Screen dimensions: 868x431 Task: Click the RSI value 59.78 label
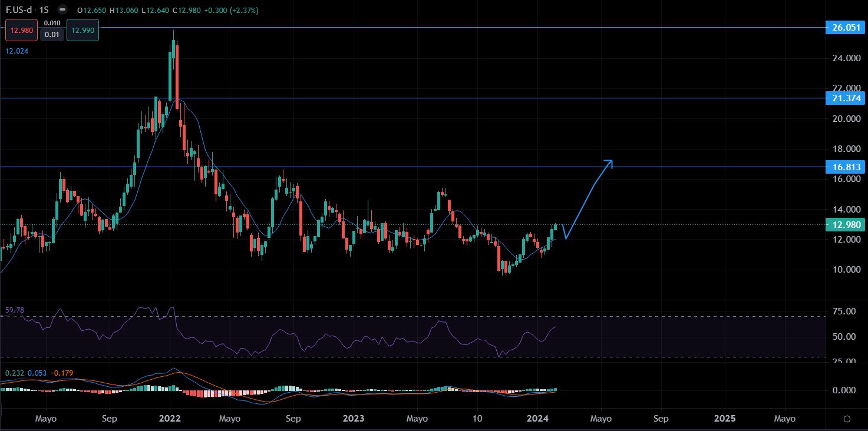click(15, 310)
